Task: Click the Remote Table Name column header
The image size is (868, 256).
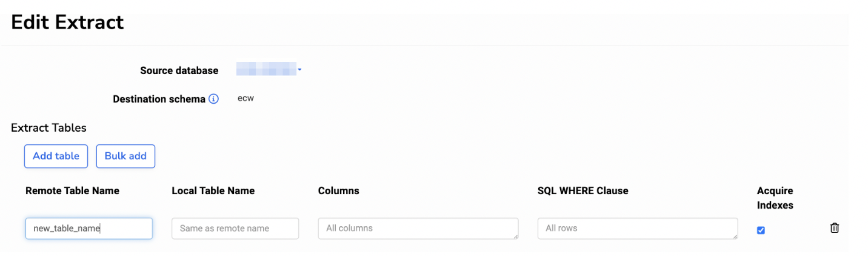Action: click(x=72, y=190)
